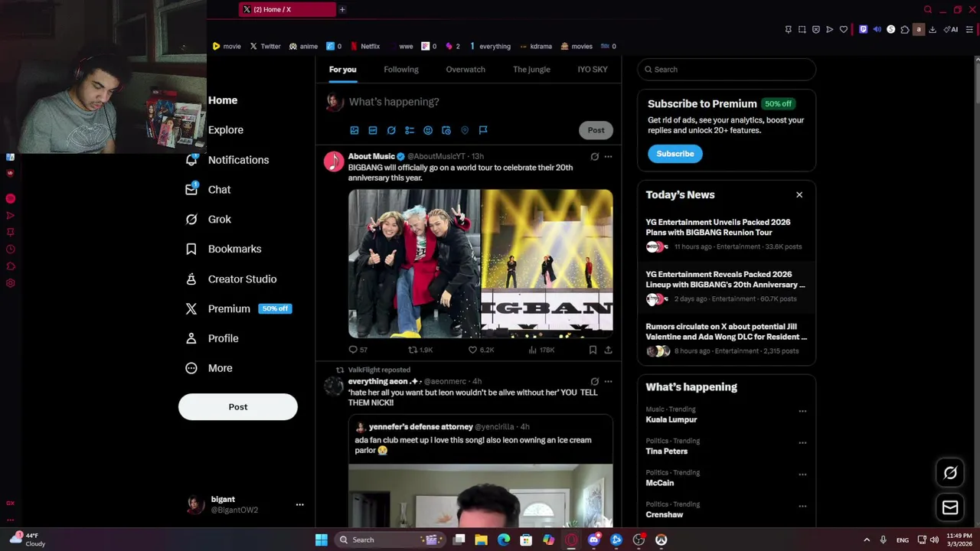Open Profile person icon in sidebar
The height and width of the screenshot is (551, 980).
(x=191, y=338)
